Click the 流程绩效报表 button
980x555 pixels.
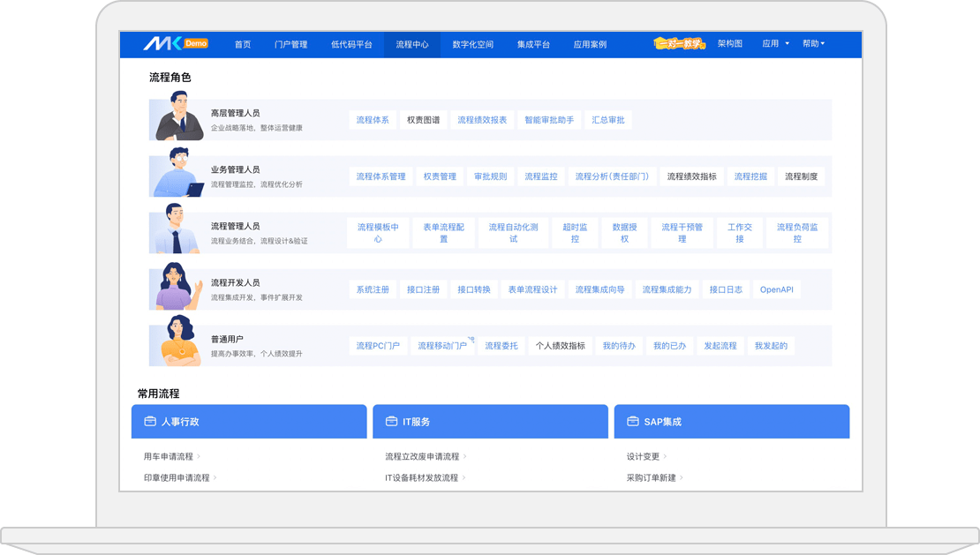pyautogui.click(x=482, y=120)
